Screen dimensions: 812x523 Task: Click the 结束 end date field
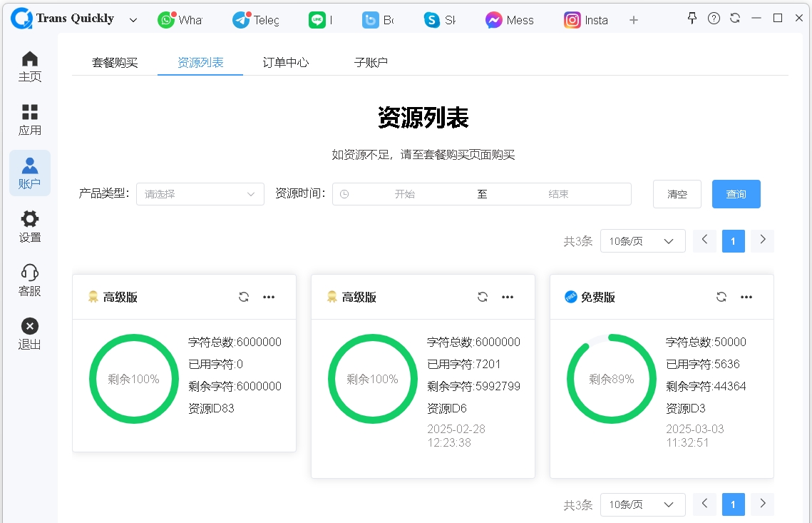pyautogui.click(x=558, y=194)
